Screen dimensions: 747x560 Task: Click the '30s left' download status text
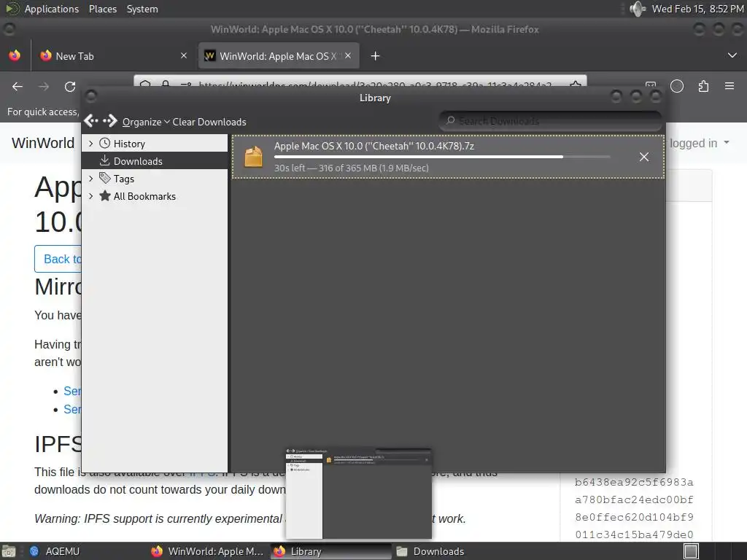351,168
